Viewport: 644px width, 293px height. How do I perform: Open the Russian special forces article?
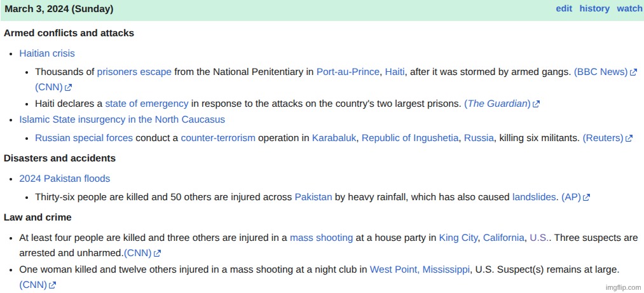[84, 138]
